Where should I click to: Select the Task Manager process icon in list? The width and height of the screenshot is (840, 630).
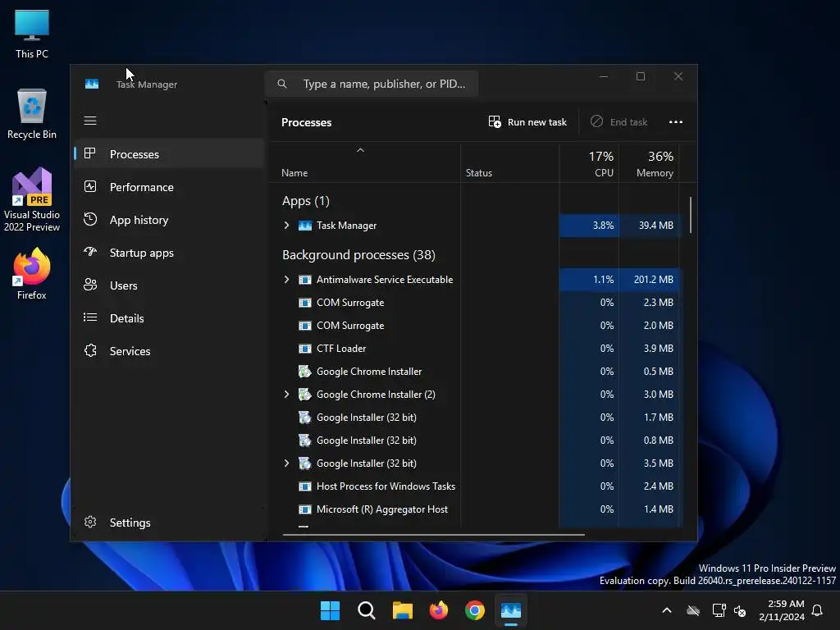click(x=305, y=226)
